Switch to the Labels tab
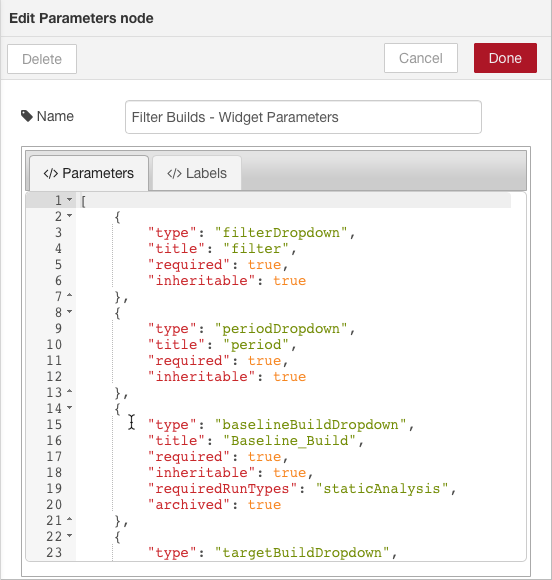 (x=197, y=173)
